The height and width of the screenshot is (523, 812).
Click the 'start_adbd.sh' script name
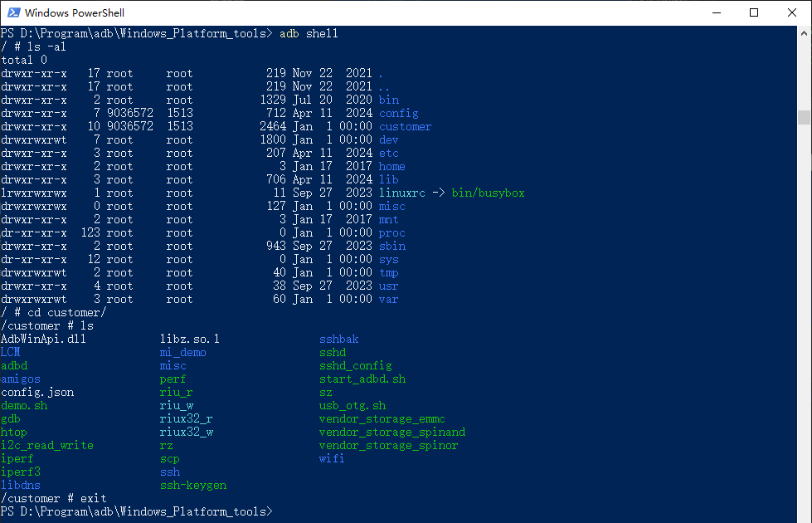[x=362, y=379]
